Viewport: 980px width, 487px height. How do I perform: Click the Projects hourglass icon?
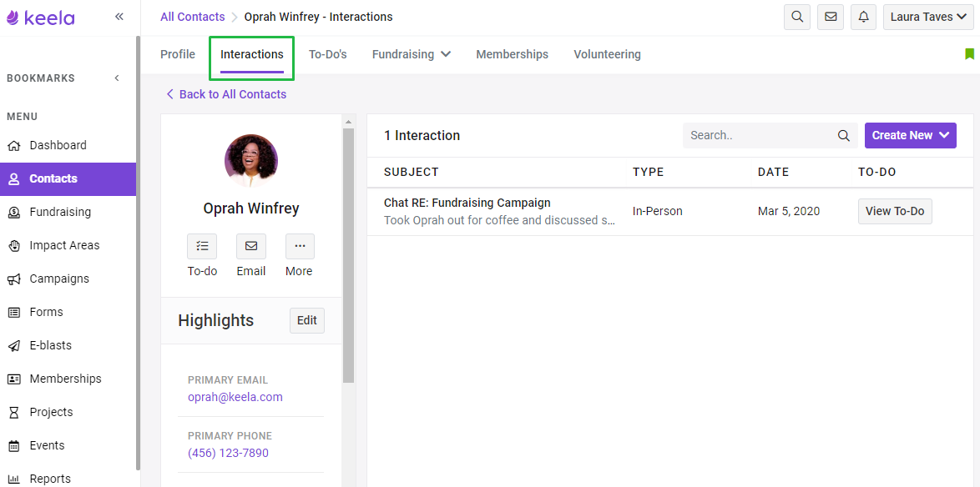coord(13,412)
